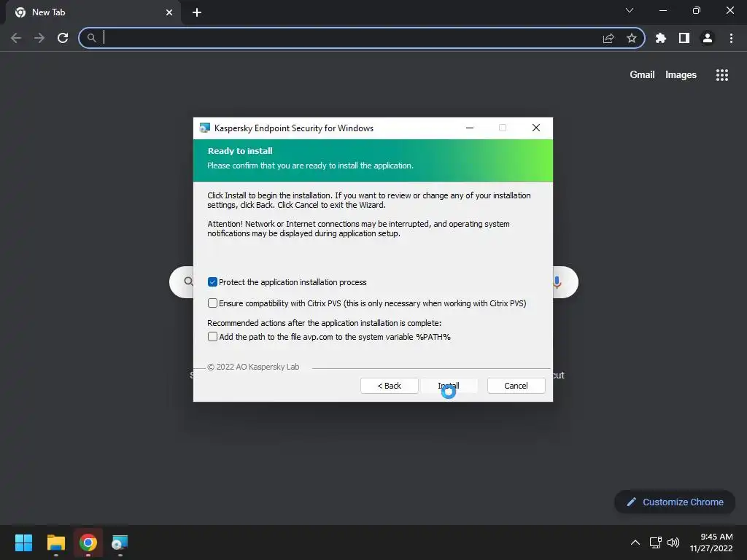Select the New Tab tab
747x560 pixels.
pyautogui.click(x=93, y=12)
